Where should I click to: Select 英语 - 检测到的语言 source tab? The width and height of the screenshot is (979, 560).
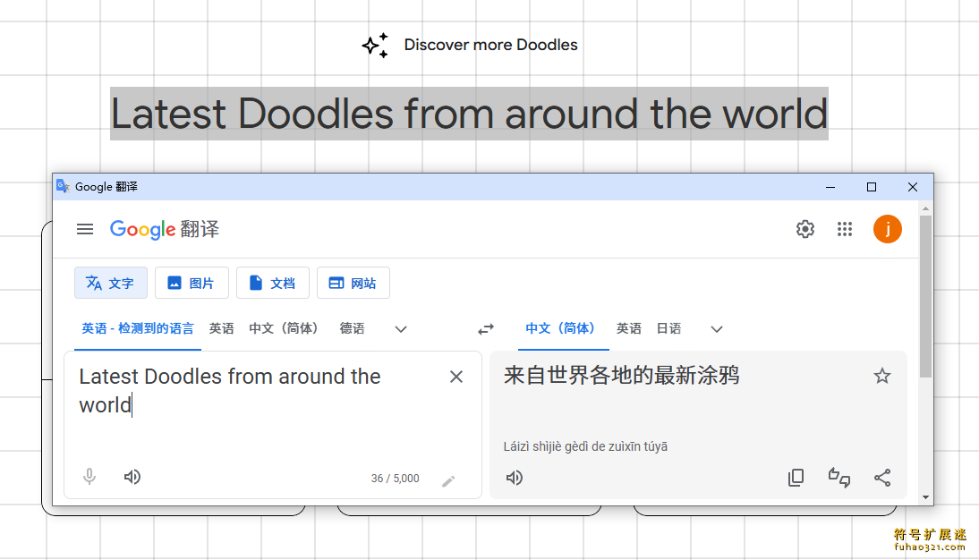(138, 328)
